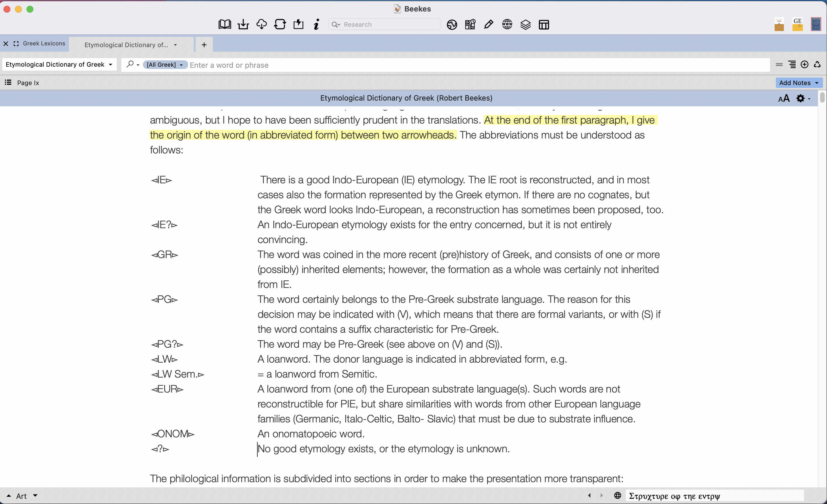Open the Library book icon
The image size is (827, 504).
pos(225,24)
